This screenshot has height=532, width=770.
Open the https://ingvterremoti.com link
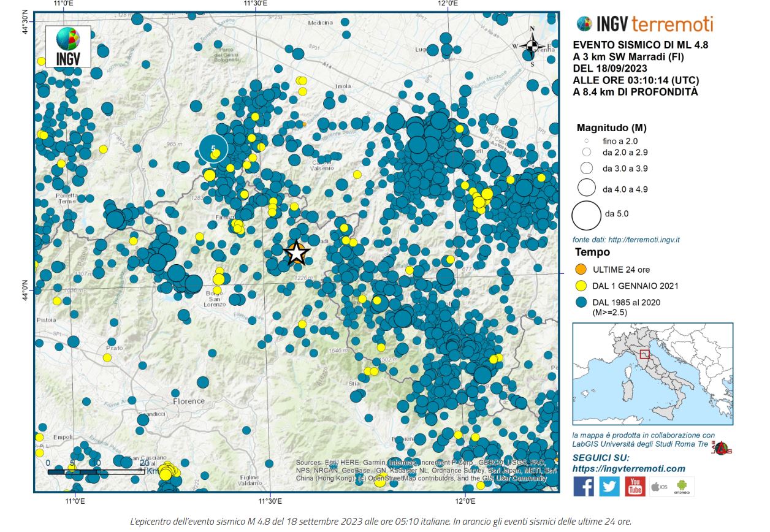tap(628, 469)
